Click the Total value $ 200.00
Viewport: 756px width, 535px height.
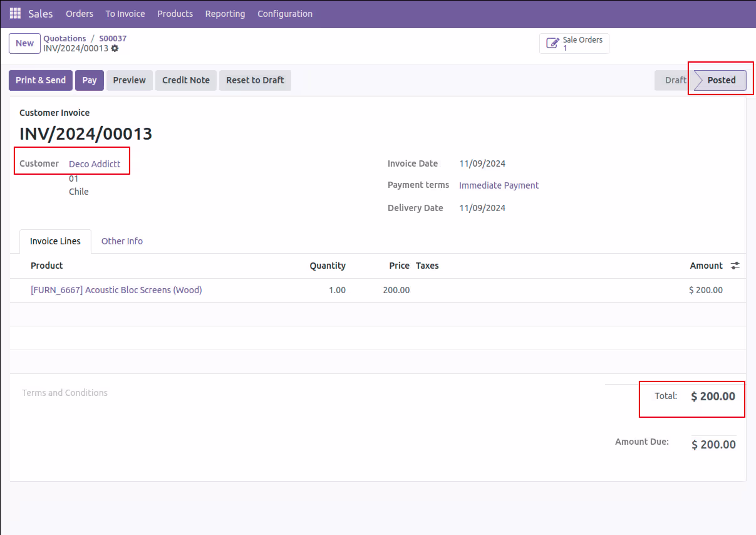(713, 397)
